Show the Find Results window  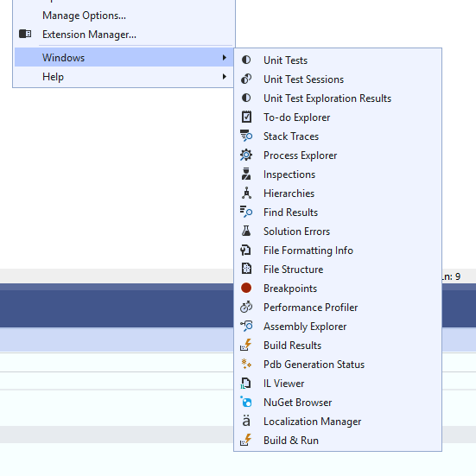click(338, 212)
